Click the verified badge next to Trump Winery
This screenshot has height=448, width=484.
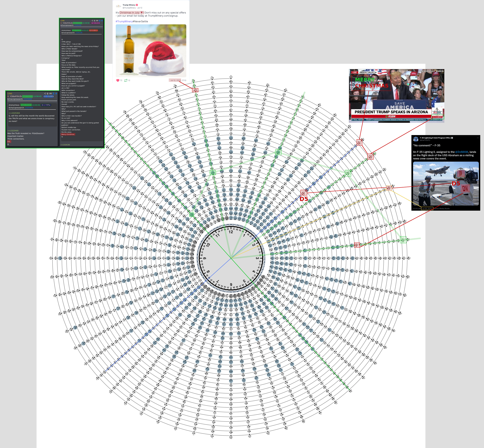pyautogui.click(x=137, y=5)
